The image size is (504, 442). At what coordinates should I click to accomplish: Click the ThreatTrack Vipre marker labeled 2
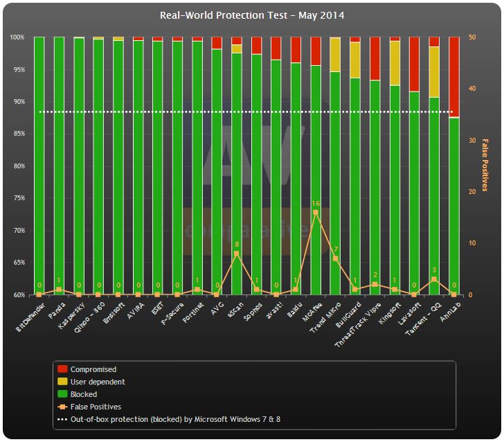375,285
